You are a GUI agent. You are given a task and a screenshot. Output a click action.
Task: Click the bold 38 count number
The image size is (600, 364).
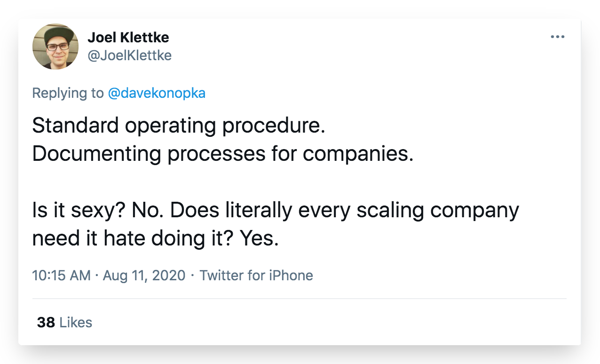(46, 323)
